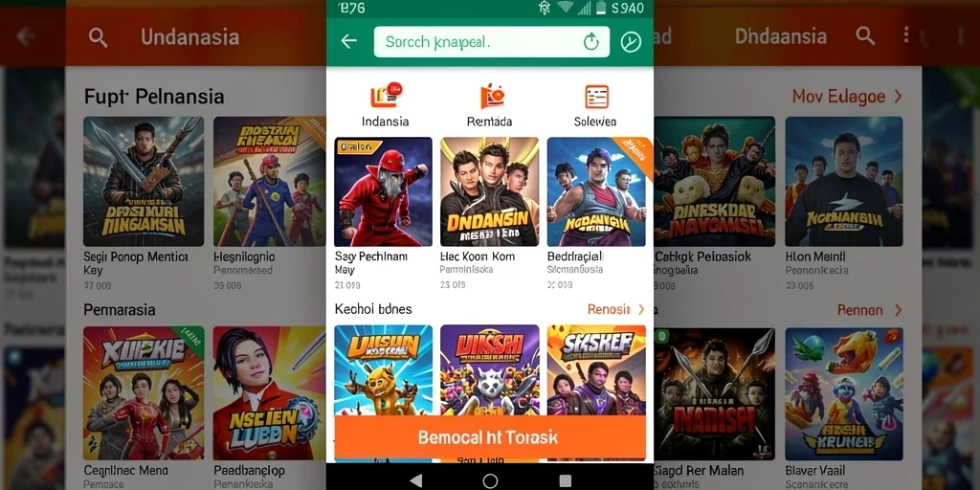Open the blue uniform fighters thumbnail in left window

click(269, 181)
